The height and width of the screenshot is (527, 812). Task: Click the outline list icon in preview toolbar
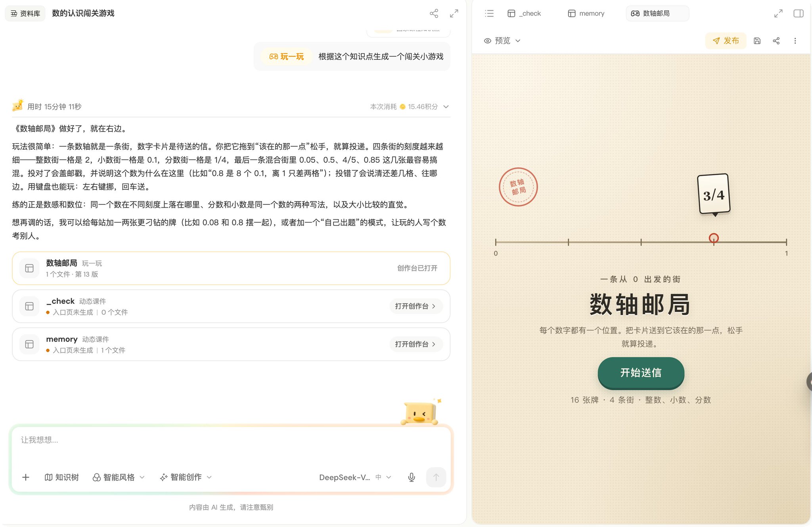pyautogui.click(x=489, y=13)
